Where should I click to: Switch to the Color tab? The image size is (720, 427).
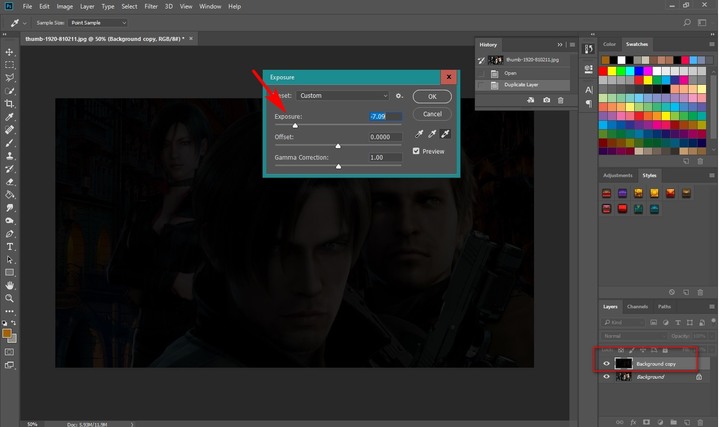pos(609,44)
